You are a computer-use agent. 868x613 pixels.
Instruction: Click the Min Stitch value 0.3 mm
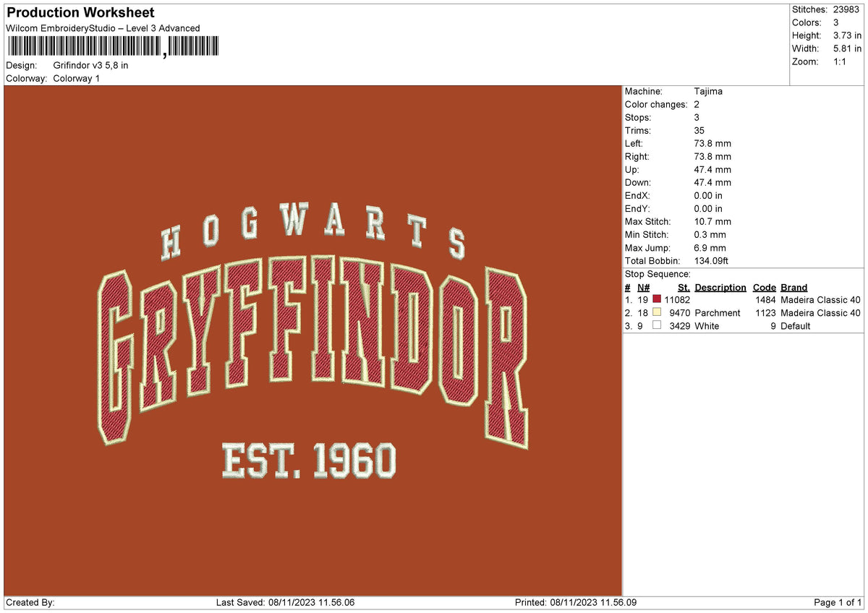[x=710, y=234]
